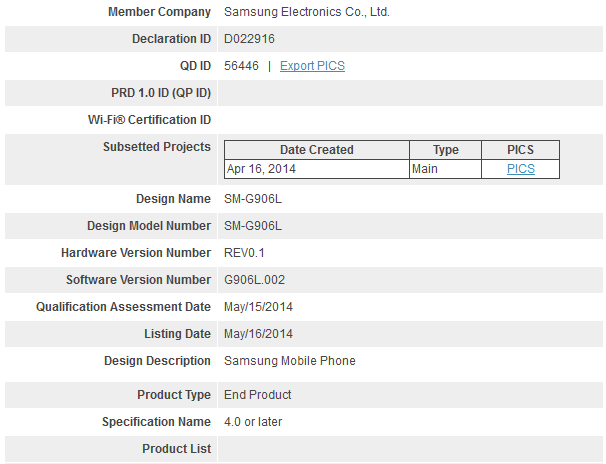Select the software version G906L.002
The width and height of the screenshot is (606, 464).
pyautogui.click(x=254, y=280)
